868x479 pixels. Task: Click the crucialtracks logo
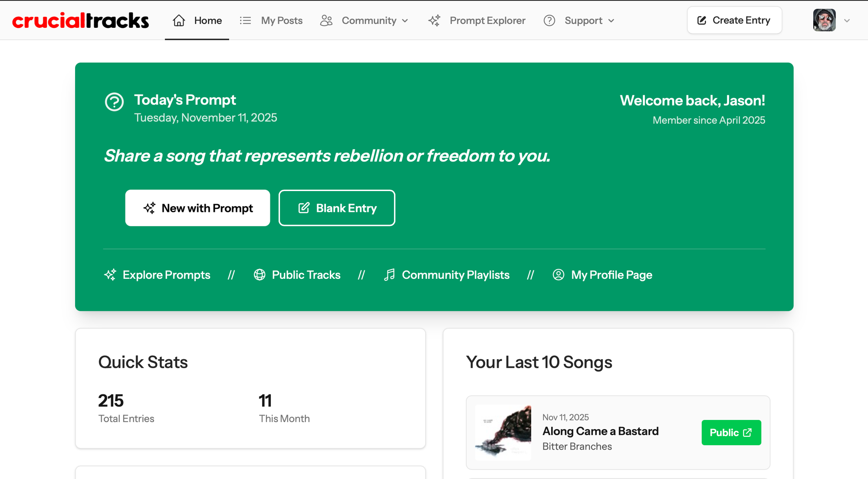pyautogui.click(x=80, y=20)
